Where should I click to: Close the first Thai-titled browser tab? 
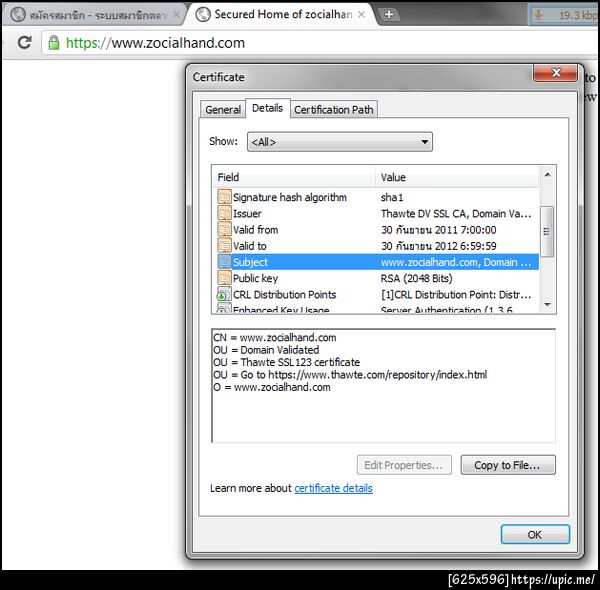(176, 15)
